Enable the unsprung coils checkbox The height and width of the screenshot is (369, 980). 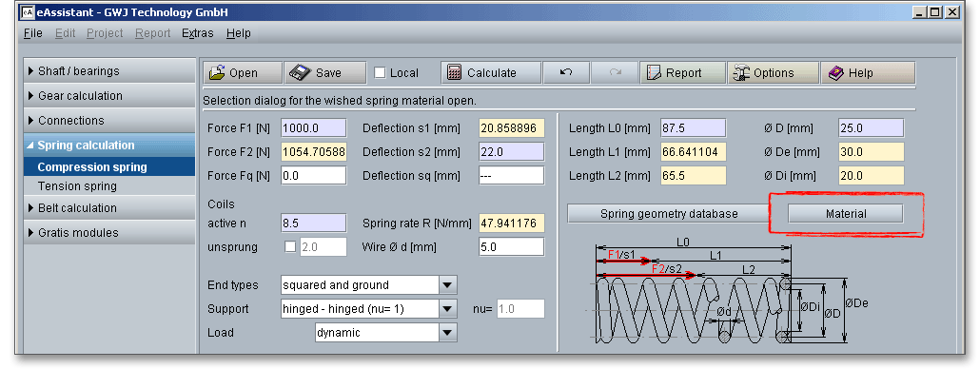tap(290, 246)
